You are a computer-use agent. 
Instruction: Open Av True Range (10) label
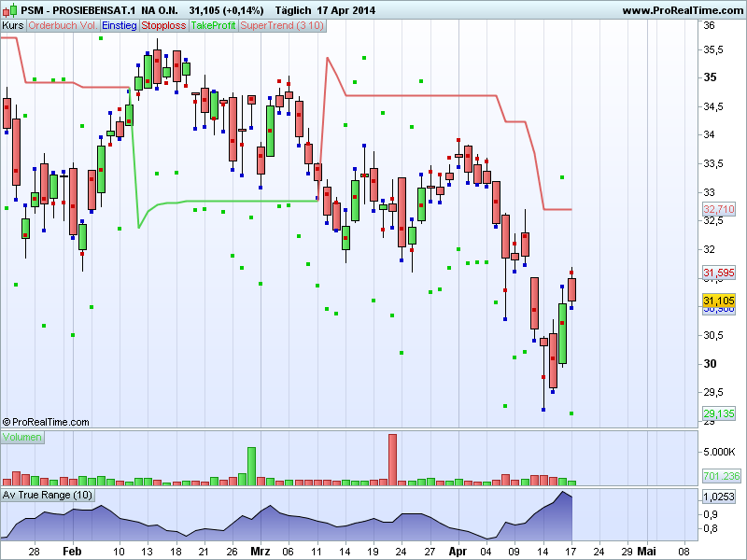48,496
